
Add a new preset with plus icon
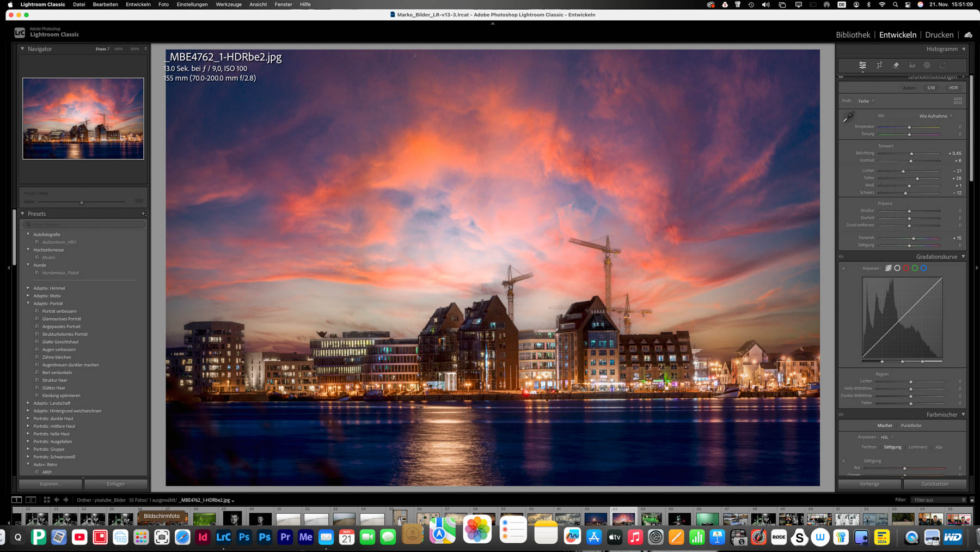coord(143,214)
